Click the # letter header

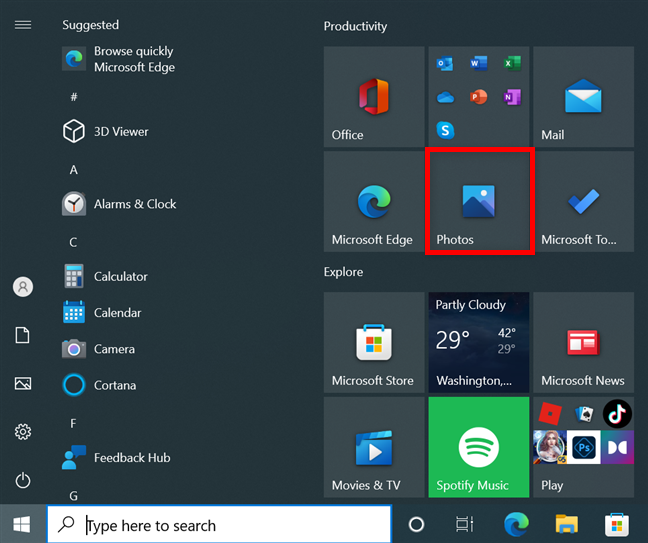[74, 97]
